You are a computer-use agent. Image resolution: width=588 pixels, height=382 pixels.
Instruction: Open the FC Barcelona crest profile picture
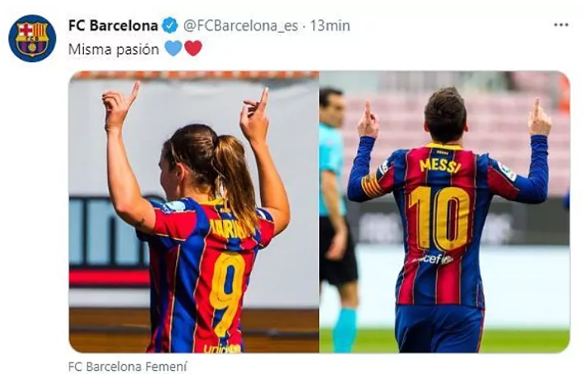[x=32, y=38]
